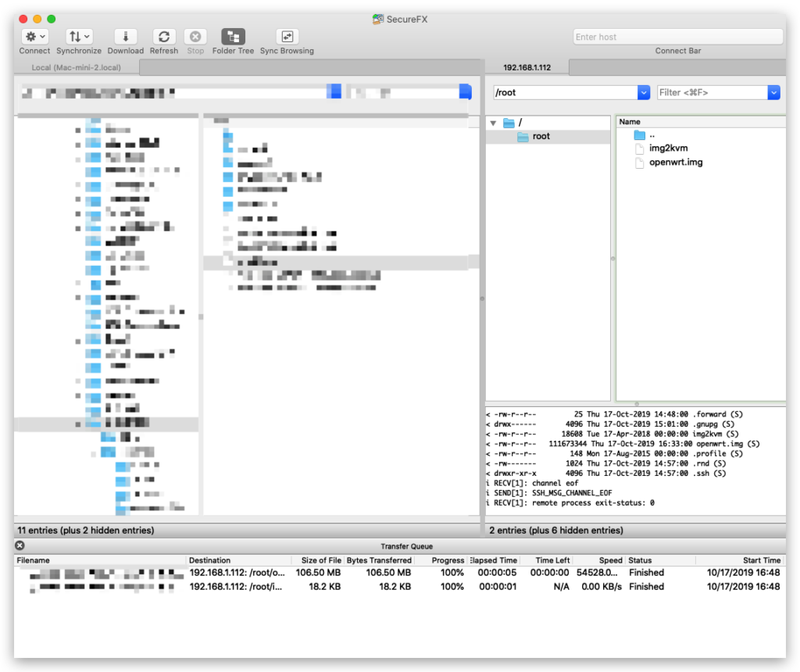Click the Download toolbar icon
800x672 pixels.
125,37
